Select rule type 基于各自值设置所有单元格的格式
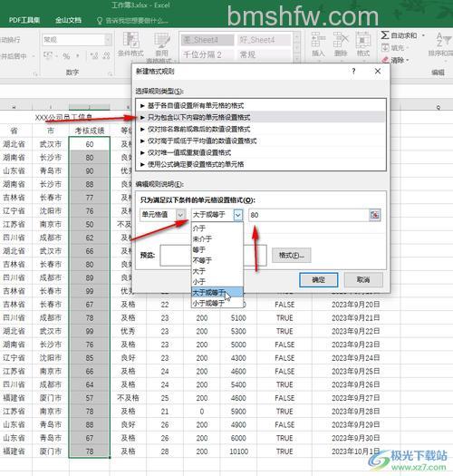 point(261,106)
